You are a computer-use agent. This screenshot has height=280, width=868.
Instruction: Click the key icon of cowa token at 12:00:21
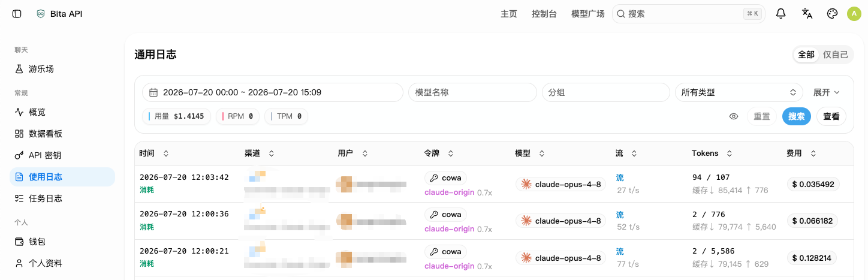pos(434,252)
